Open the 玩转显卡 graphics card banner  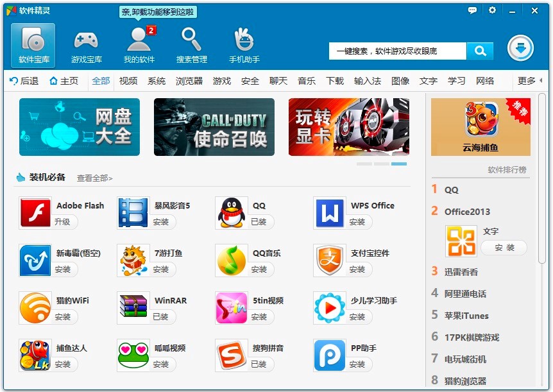[x=349, y=127]
